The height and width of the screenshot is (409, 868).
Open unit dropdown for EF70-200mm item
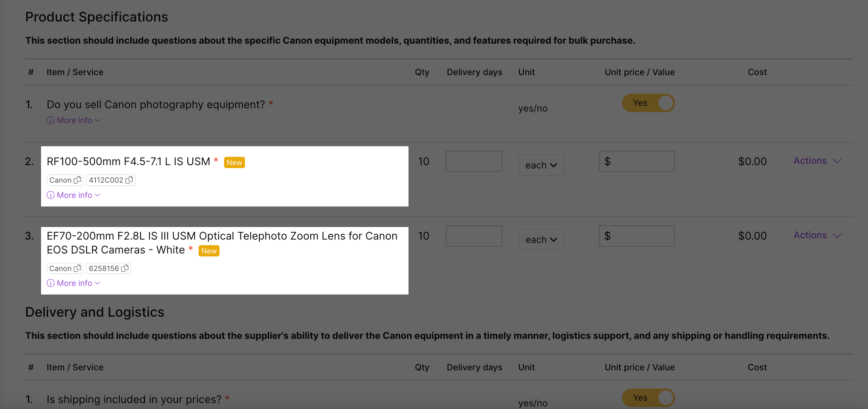click(541, 240)
